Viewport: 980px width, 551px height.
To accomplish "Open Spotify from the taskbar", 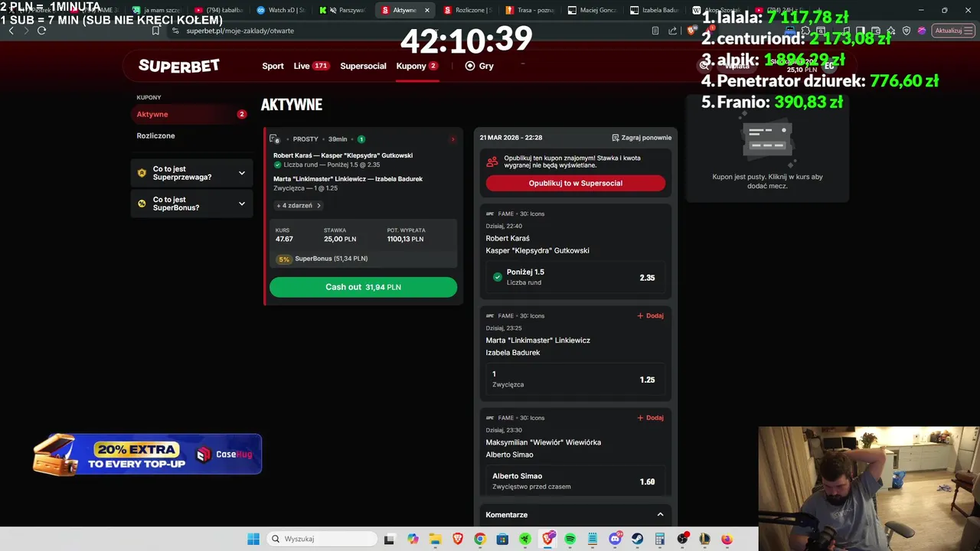I will click(x=570, y=539).
